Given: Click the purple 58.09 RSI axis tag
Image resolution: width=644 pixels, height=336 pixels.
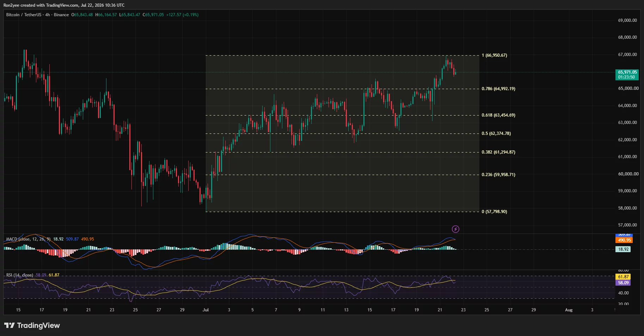Looking at the screenshot, I should click(623, 283).
